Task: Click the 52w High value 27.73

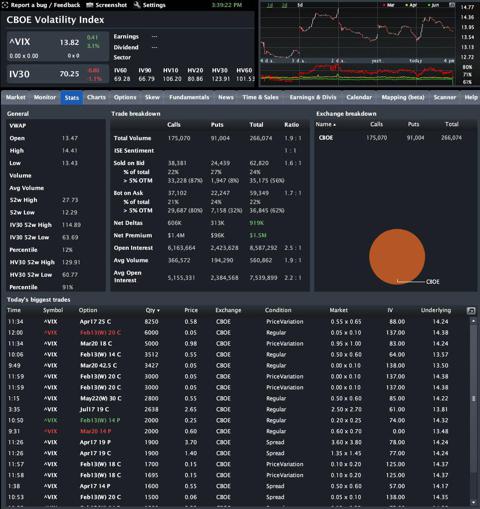Action: 70,200
